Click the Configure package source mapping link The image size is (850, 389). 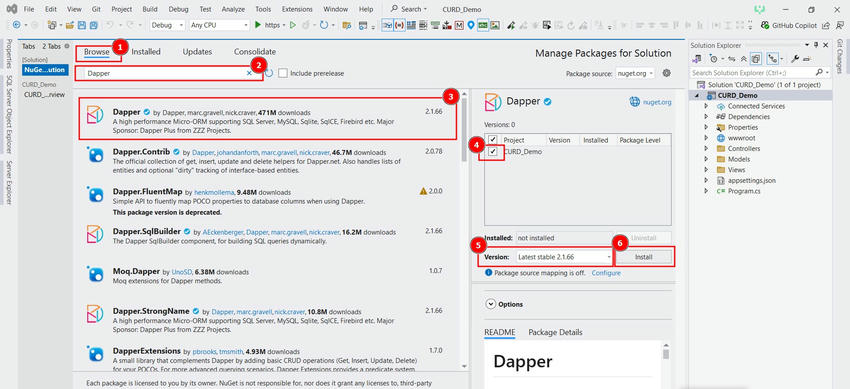coord(606,273)
